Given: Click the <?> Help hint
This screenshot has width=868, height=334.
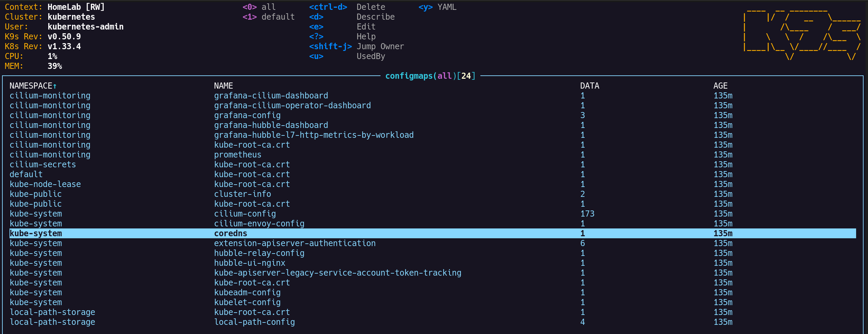Looking at the screenshot, I should (342, 37).
